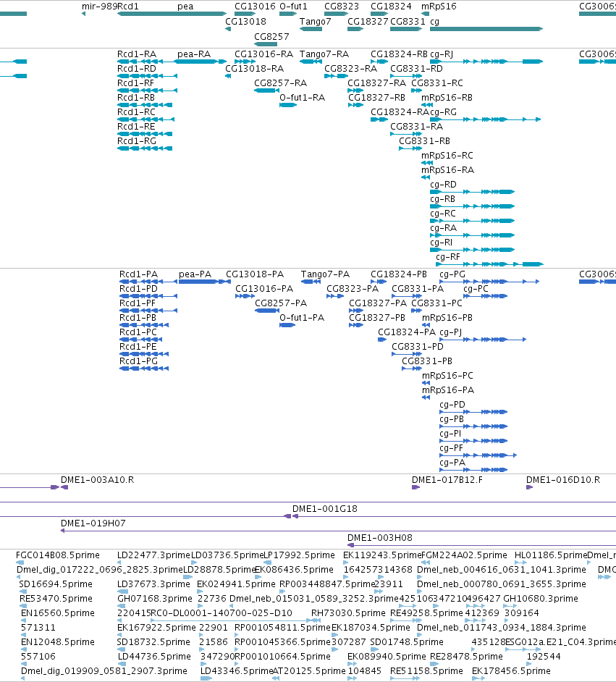Click the CG8257 gene label

pos(271,36)
